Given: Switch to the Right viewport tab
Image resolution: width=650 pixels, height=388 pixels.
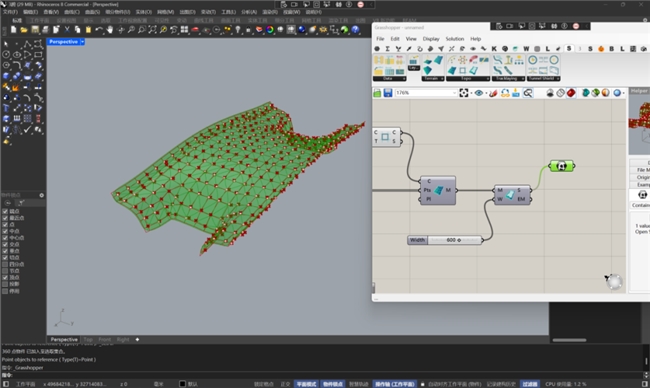Looking at the screenshot, I should (123, 340).
